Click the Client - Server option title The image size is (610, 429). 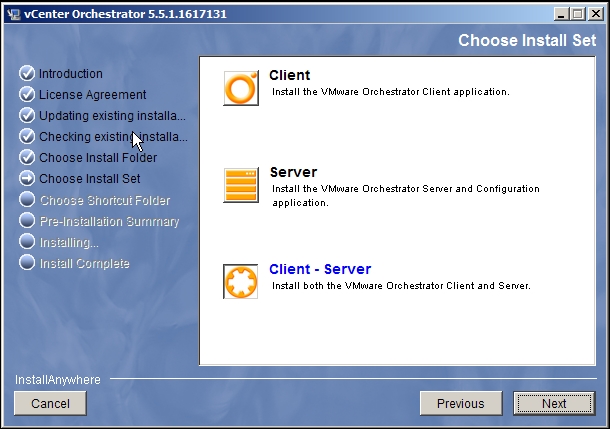[320, 269]
